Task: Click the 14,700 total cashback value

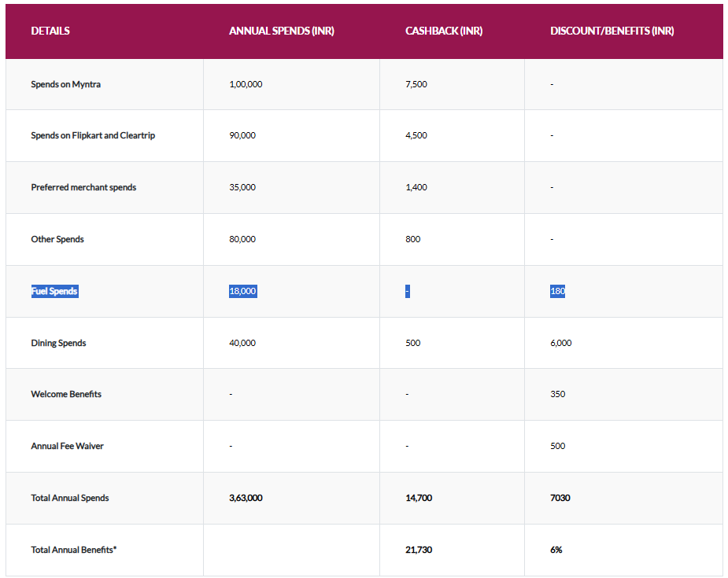Action: coord(419,499)
